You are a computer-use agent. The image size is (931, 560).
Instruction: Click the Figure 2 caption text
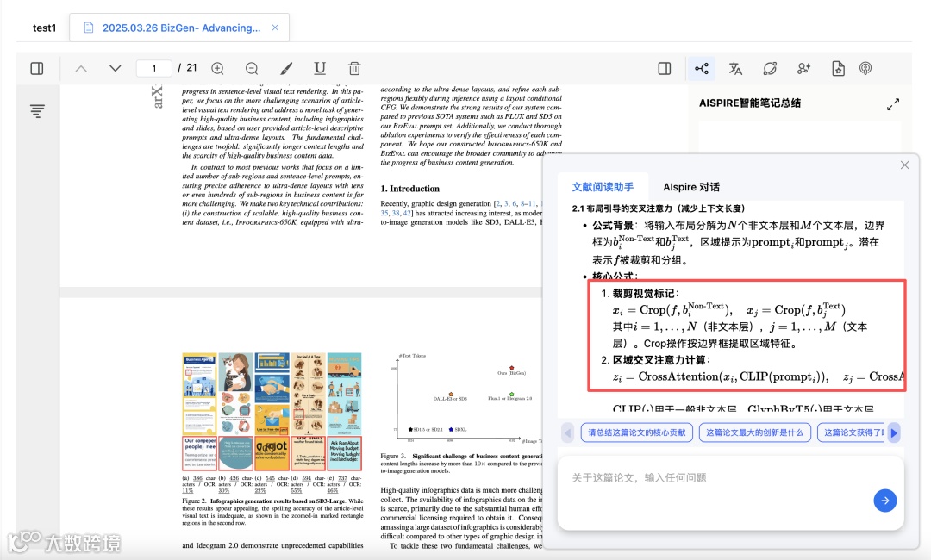272,512
